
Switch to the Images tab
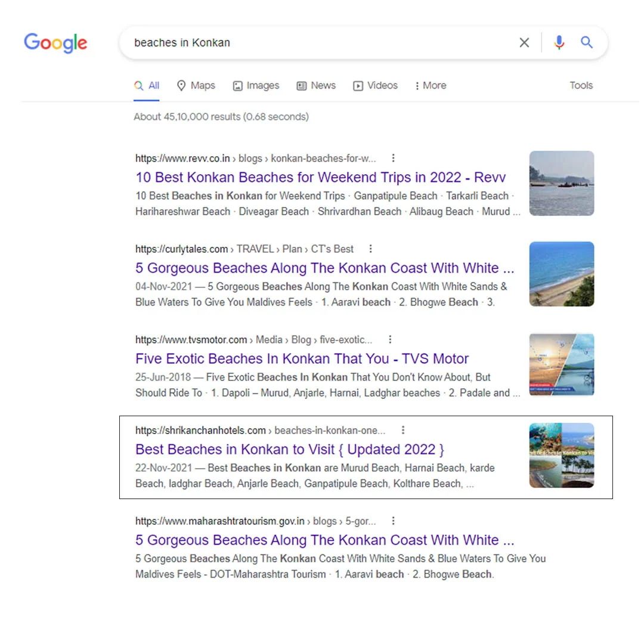[x=256, y=85]
